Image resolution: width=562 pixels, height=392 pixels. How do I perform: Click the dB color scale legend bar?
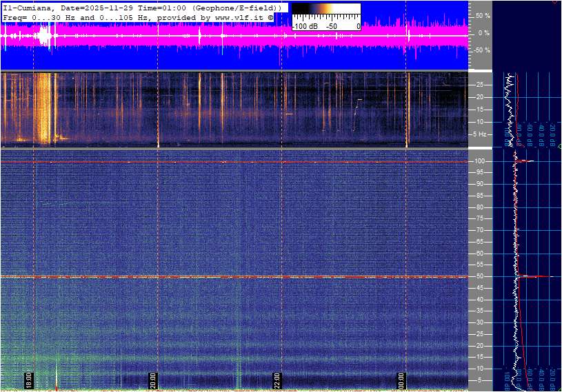tap(325, 12)
